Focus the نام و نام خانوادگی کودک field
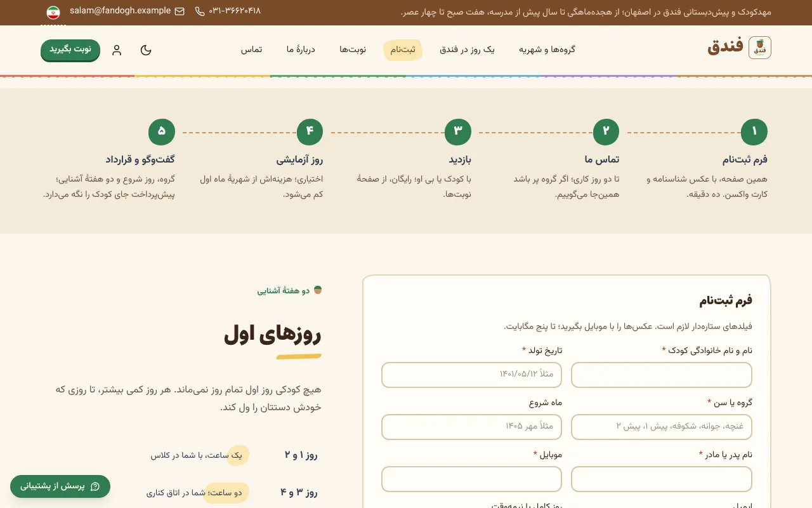Viewport: 812px width, 508px height. [x=662, y=375]
